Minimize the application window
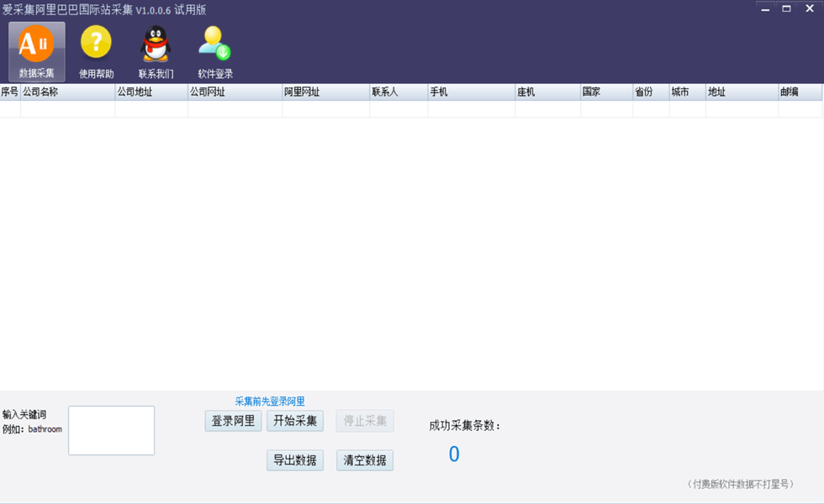The width and height of the screenshot is (824, 504). (765, 9)
